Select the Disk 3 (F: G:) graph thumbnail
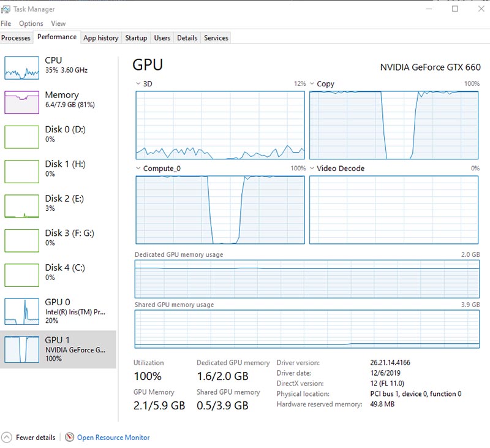 [x=22, y=240]
